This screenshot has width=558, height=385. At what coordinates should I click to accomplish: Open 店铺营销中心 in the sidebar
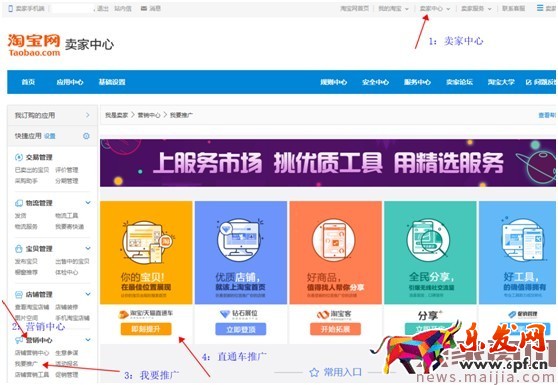pyautogui.click(x=32, y=353)
